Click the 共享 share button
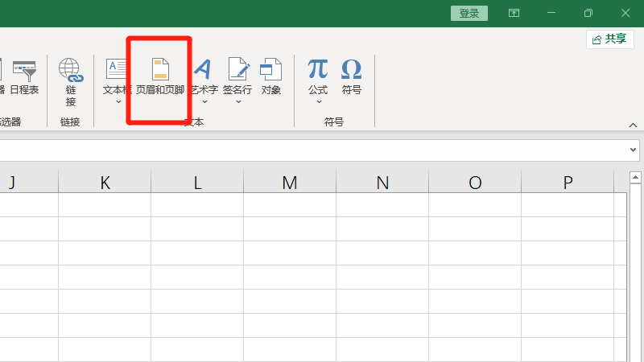 (609, 39)
